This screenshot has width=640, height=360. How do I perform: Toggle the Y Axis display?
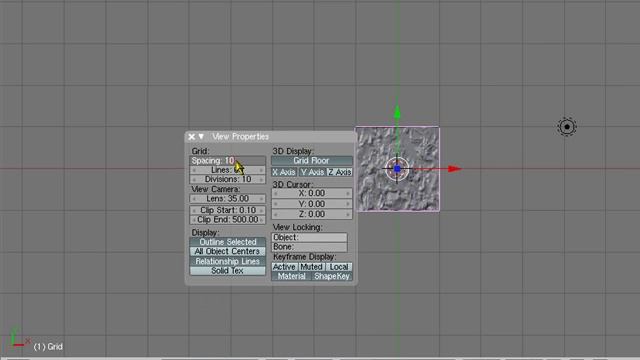[312, 172]
